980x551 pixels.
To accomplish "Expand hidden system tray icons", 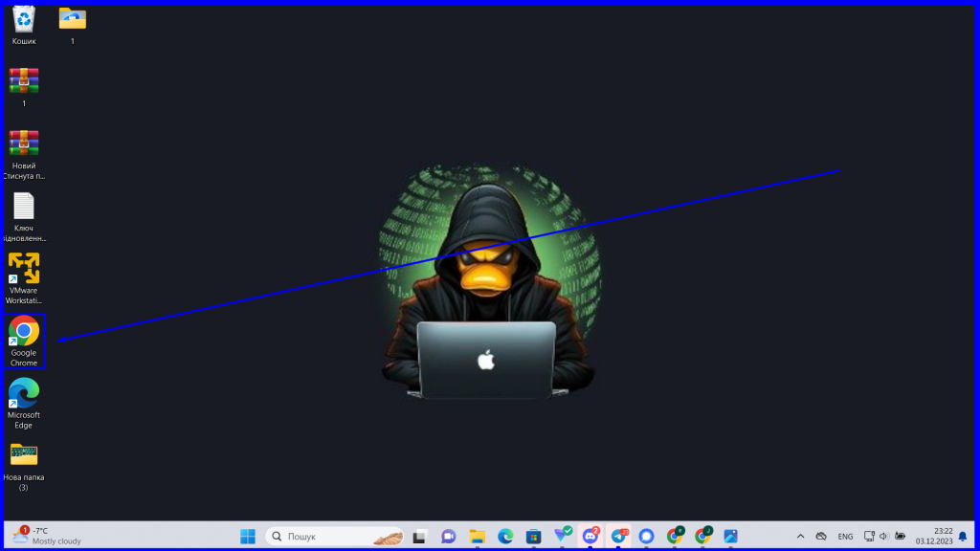I will point(801,536).
